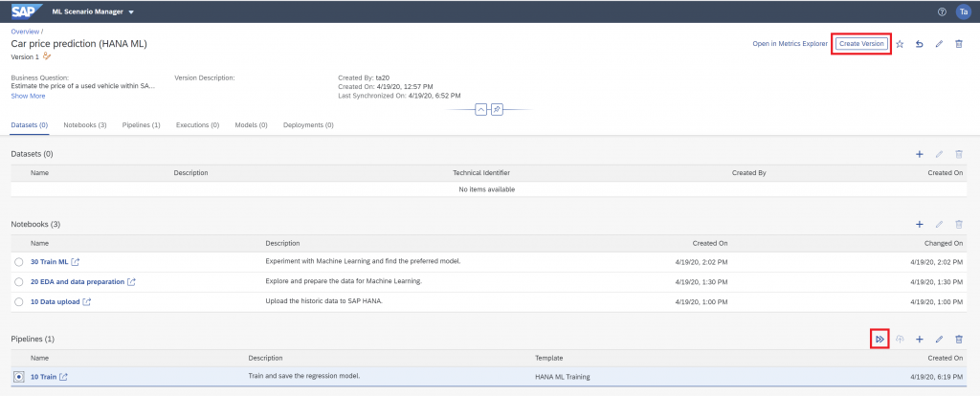Pin the header with the pin icon
This screenshot has height=396, width=980.
click(x=497, y=109)
